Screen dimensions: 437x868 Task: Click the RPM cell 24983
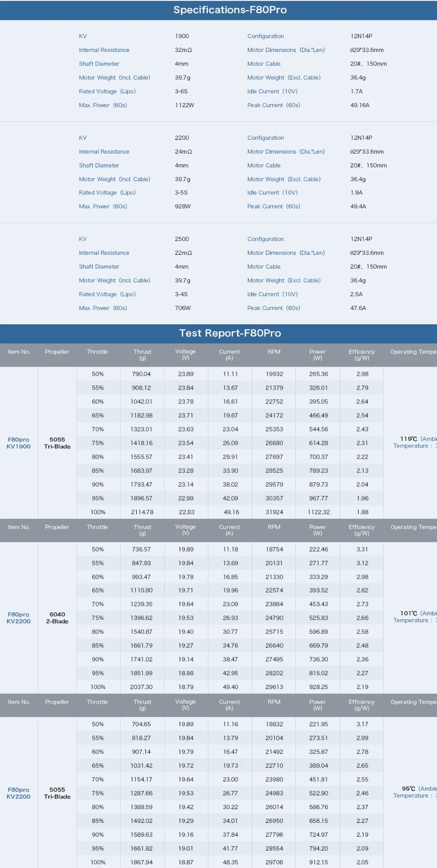click(x=274, y=793)
